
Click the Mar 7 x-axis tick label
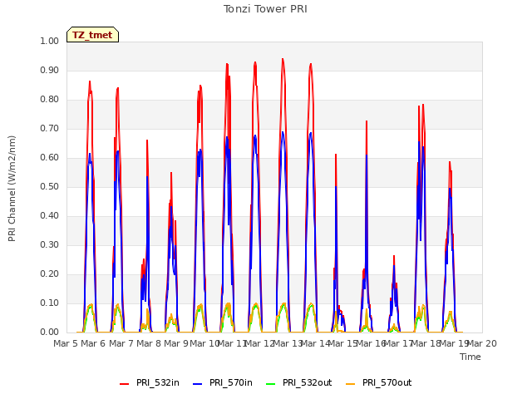(x=121, y=343)
